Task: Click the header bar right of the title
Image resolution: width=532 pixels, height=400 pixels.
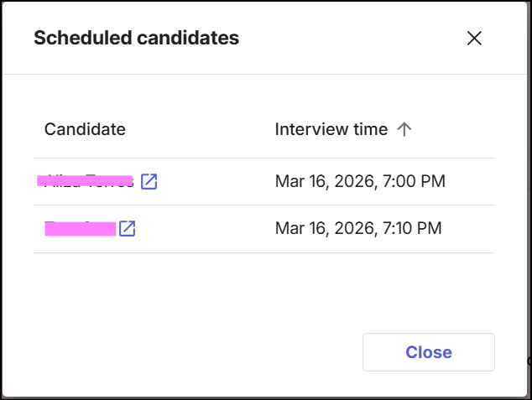Action: [x=352, y=38]
